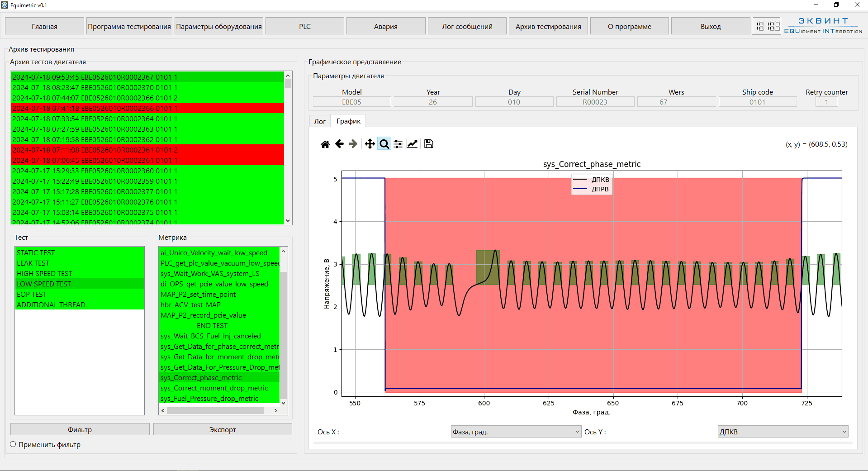
Task: Click the forward arrow in plot toolbar
Action: pyautogui.click(x=353, y=144)
